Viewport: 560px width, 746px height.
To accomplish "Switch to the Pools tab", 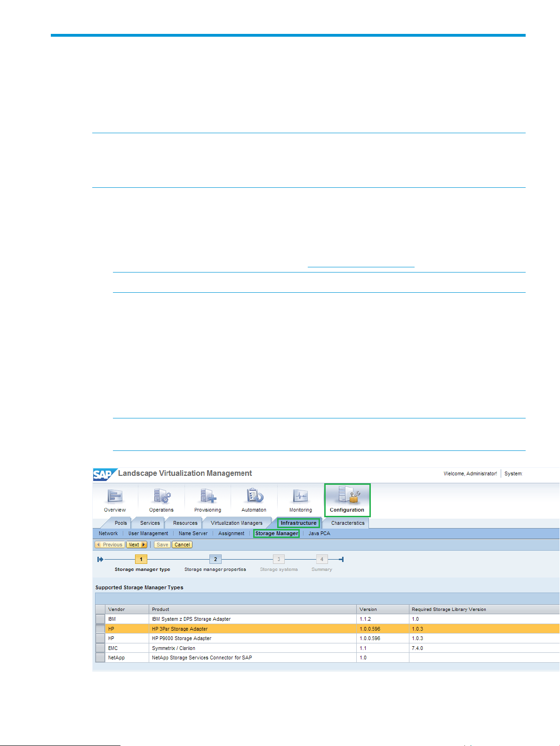I will click(x=121, y=523).
